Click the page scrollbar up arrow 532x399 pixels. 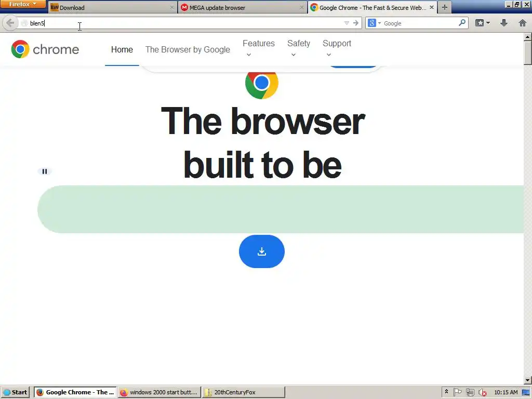[x=528, y=37]
